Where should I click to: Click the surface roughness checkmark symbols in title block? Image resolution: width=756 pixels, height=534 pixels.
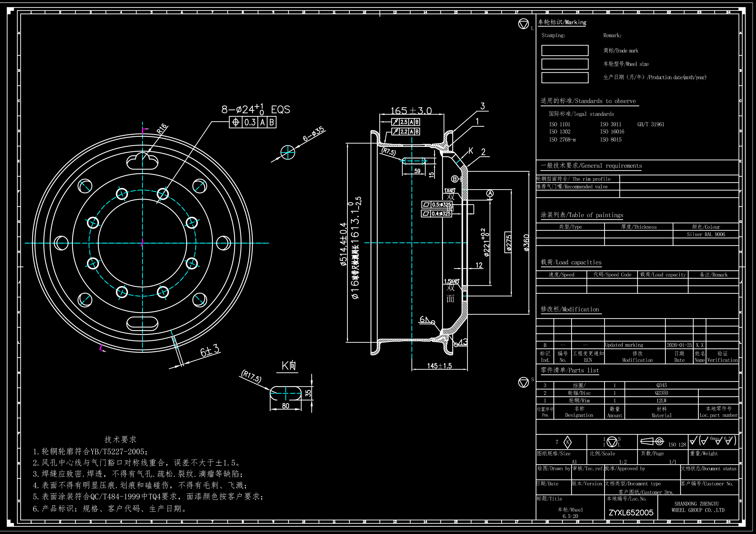713,440
